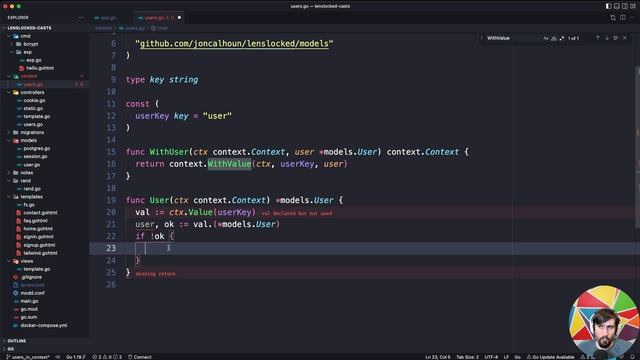Expand the replace field in find widget
The image size is (640, 360).
pyautogui.click(x=482, y=38)
